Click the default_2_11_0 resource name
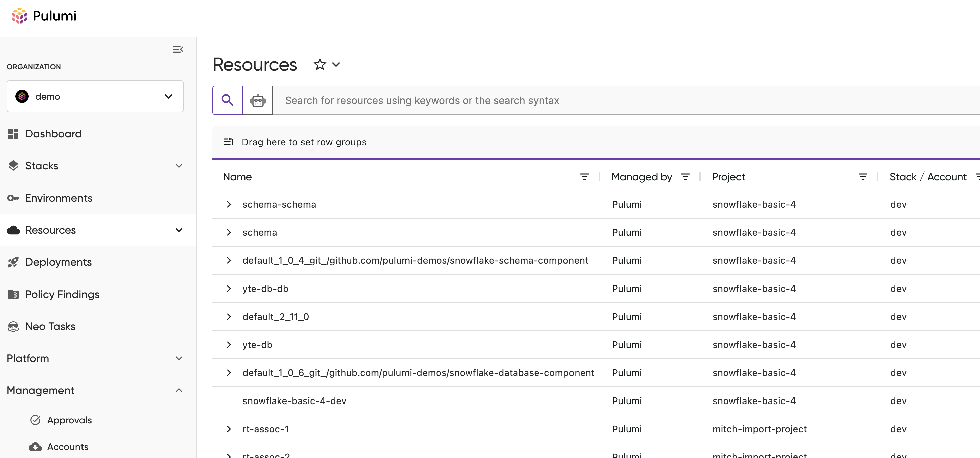 point(276,317)
